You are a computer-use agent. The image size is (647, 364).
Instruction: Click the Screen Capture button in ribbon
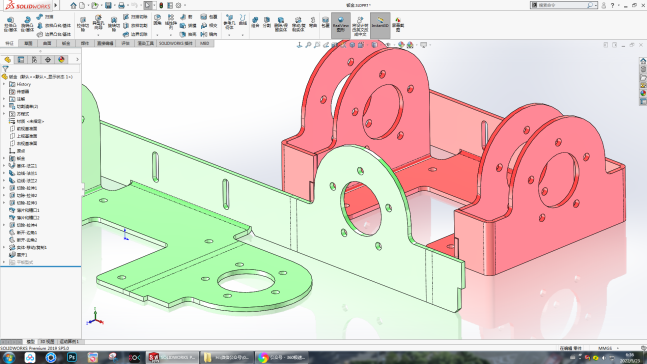click(398, 25)
